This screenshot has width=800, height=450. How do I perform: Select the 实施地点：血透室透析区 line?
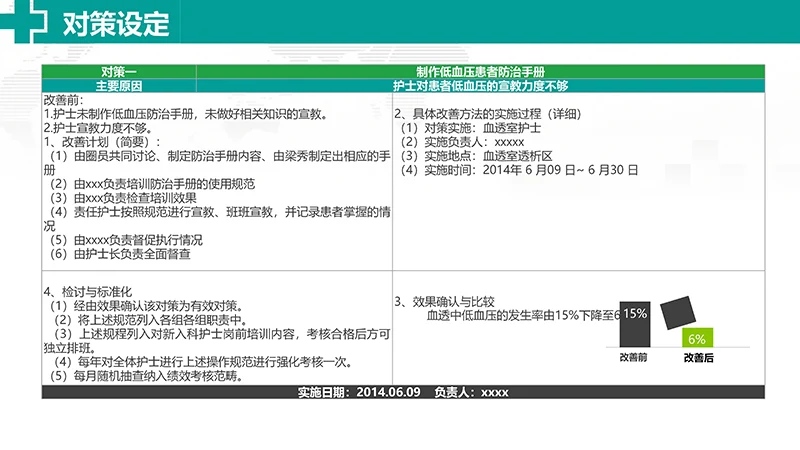[x=476, y=156]
